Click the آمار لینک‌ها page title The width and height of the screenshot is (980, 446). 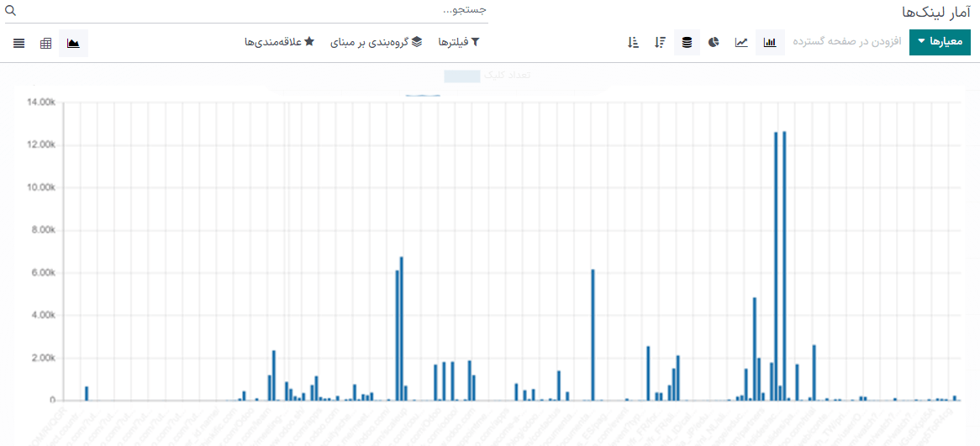coord(935,12)
